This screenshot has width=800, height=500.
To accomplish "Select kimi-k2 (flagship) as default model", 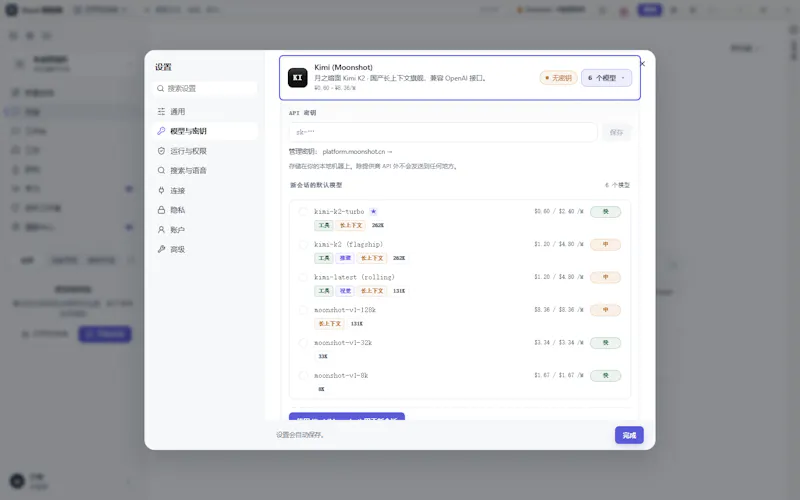I will point(303,244).
